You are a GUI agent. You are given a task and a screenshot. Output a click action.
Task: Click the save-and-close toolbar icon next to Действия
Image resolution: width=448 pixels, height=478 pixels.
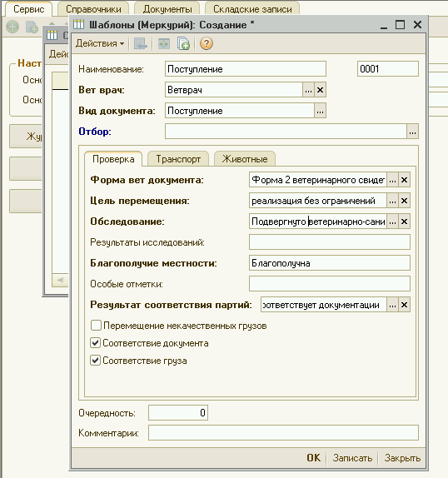(x=141, y=43)
